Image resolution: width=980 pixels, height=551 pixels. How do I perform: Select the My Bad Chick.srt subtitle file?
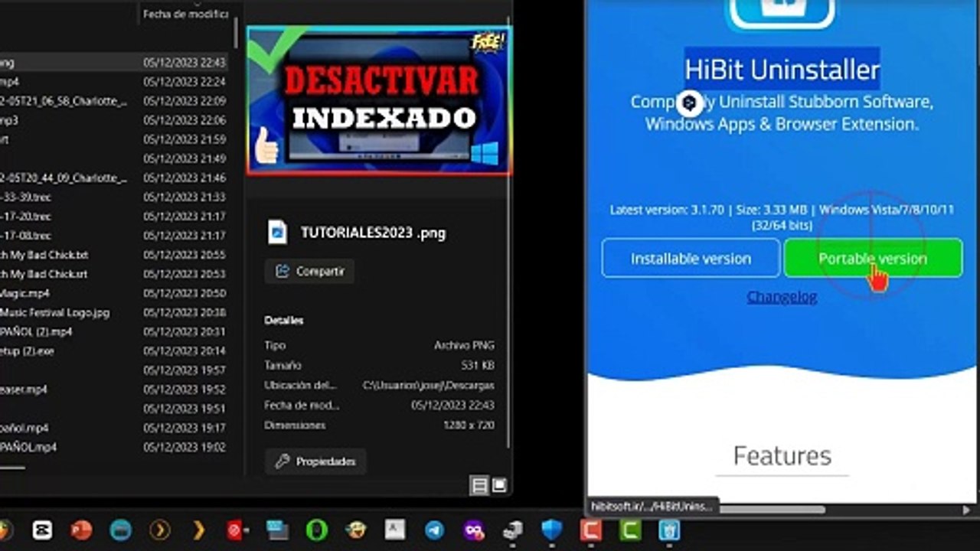113,274
